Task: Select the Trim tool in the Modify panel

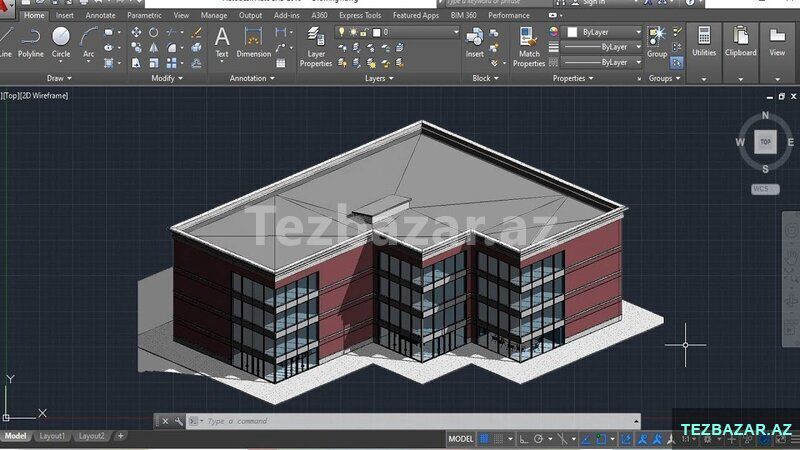Action: point(171,33)
